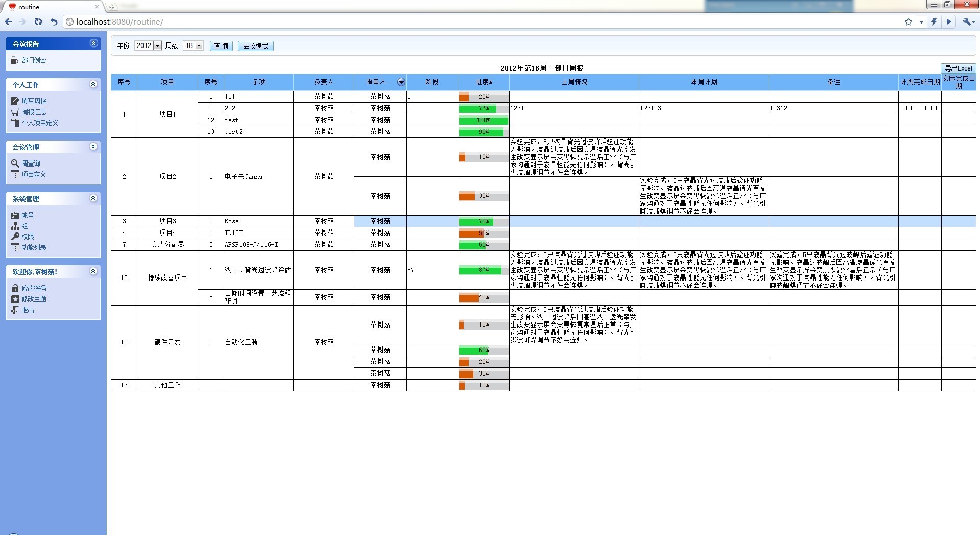Click the list icon beside 个人项目定义
Image resolution: width=980 pixels, height=535 pixels.
tap(15, 123)
